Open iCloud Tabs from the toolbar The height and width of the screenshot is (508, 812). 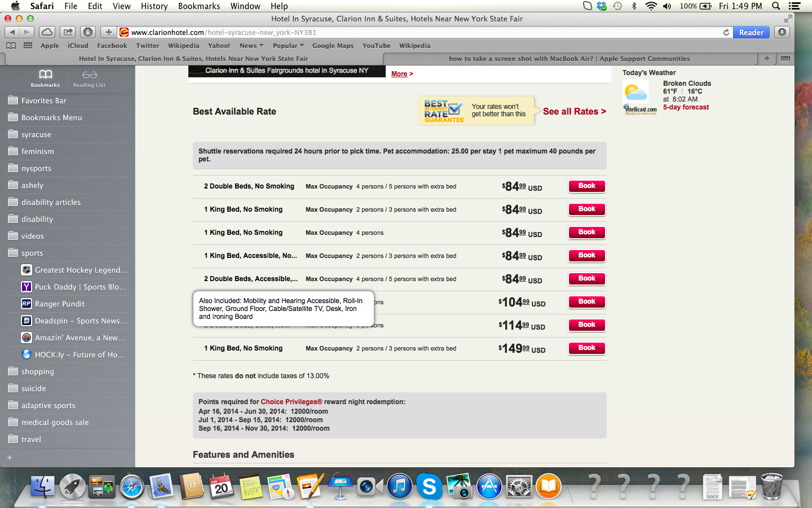click(x=47, y=32)
